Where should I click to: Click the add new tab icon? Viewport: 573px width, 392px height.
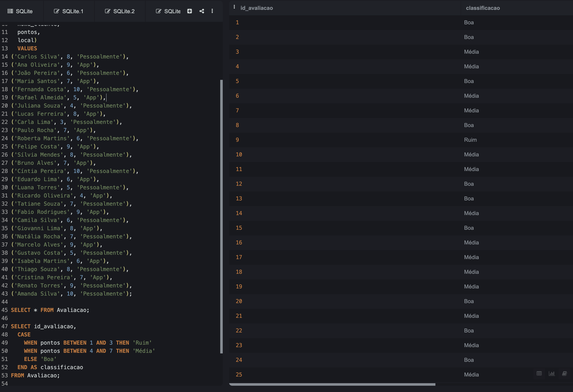190,11
